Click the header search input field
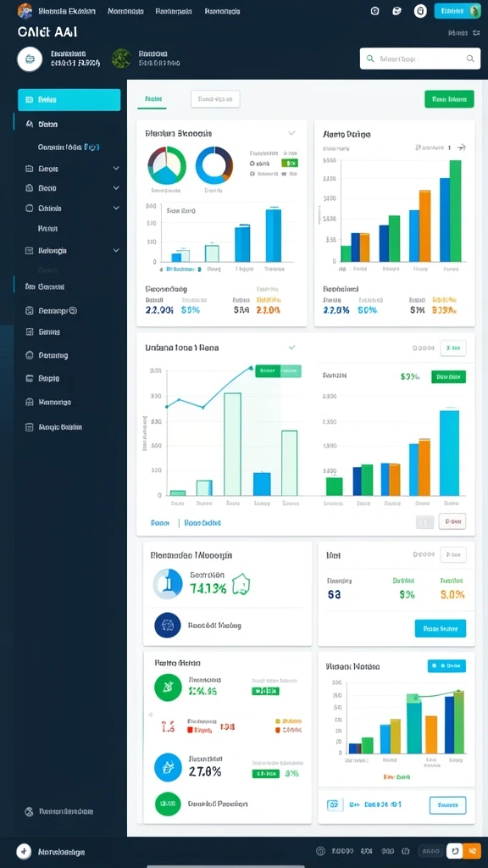This screenshot has width=488, height=868. point(420,58)
